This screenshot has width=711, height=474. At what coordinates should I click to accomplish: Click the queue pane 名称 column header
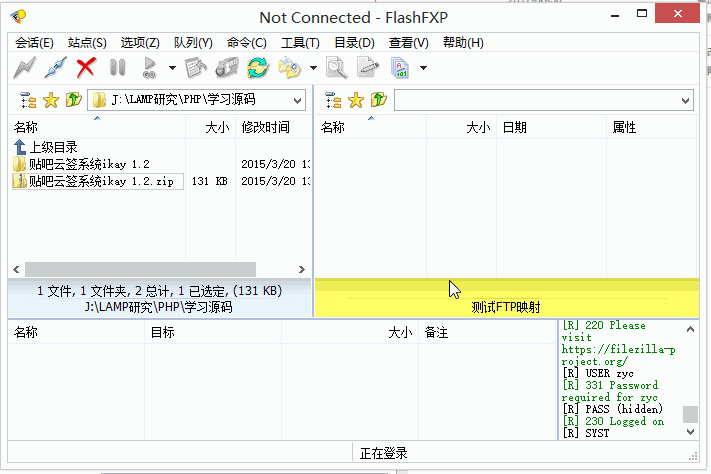(76, 332)
